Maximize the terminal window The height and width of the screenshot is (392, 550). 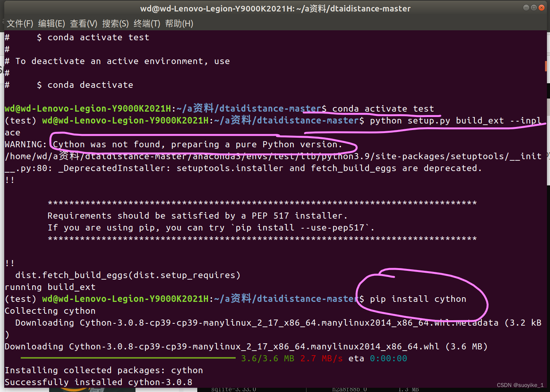[x=534, y=7]
